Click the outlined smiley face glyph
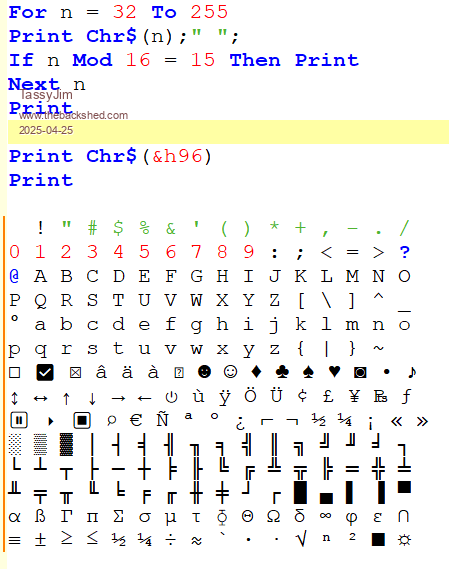The width and height of the screenshot is (449, 569). coord(230,372)
